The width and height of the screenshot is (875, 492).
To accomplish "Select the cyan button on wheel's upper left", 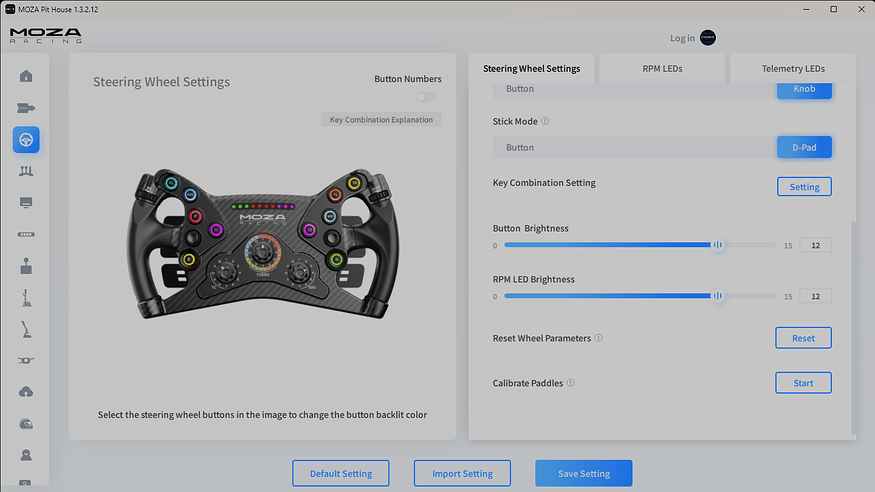I will [x=171, y=183].
